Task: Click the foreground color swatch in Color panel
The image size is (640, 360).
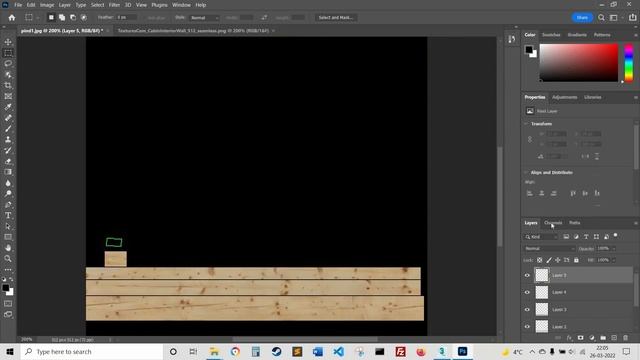Action: (x=529, y=50)
